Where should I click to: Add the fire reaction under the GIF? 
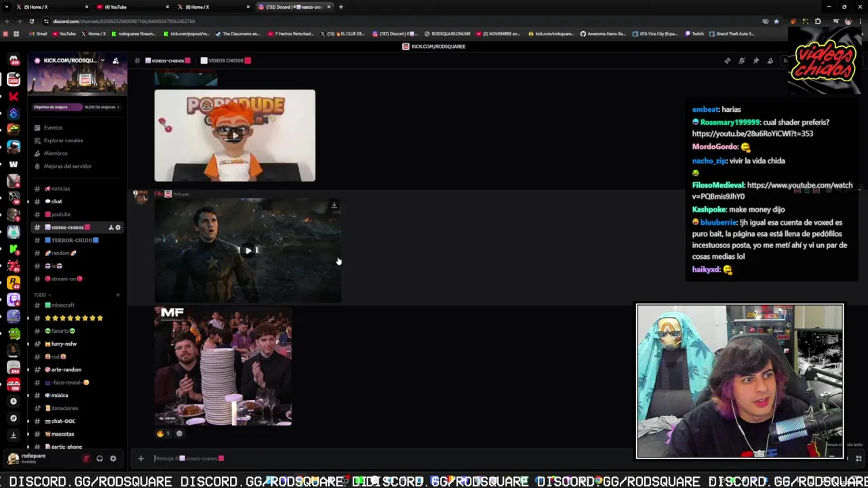(x=163, y=434)
